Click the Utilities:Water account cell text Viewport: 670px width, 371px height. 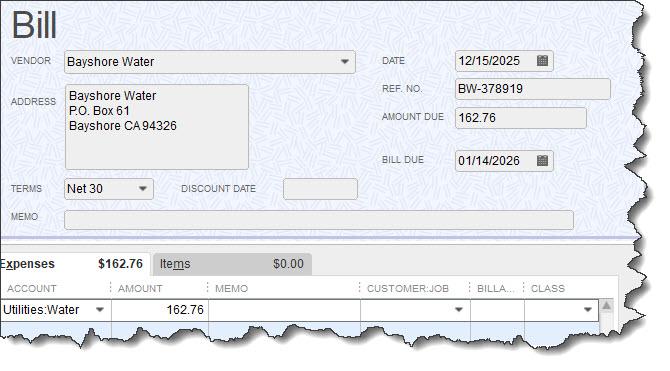41,309
